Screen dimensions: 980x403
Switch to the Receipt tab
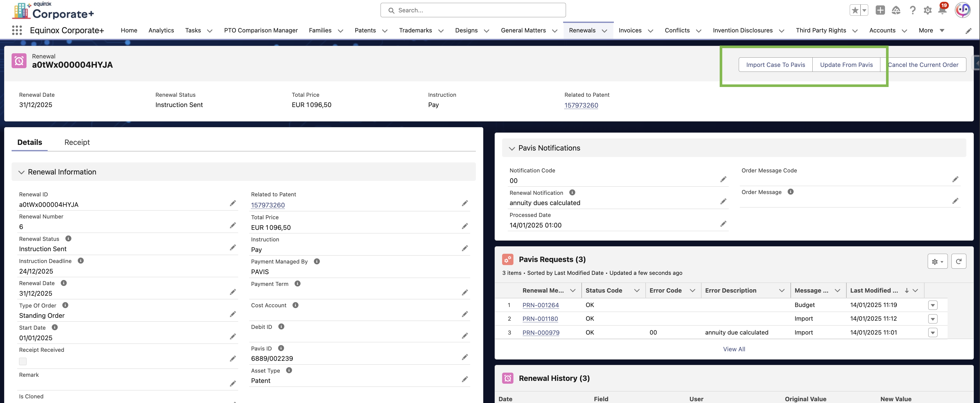coord(77,142)
